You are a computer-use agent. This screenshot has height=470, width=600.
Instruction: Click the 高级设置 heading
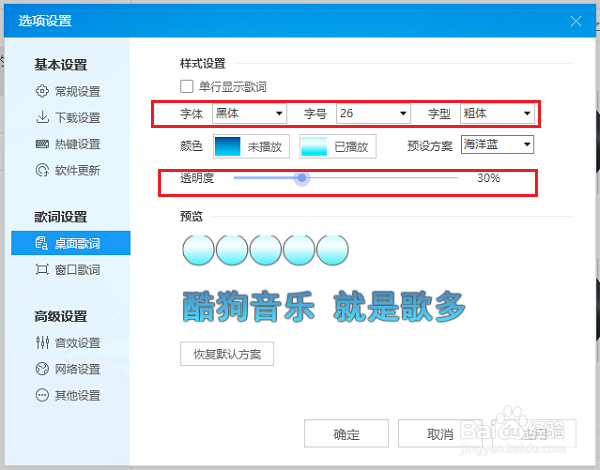point(61,316)
